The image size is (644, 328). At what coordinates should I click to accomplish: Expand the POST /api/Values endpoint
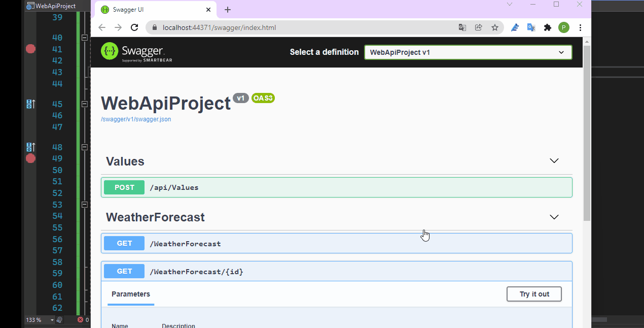pyautogui.click(x=337, y=187)
